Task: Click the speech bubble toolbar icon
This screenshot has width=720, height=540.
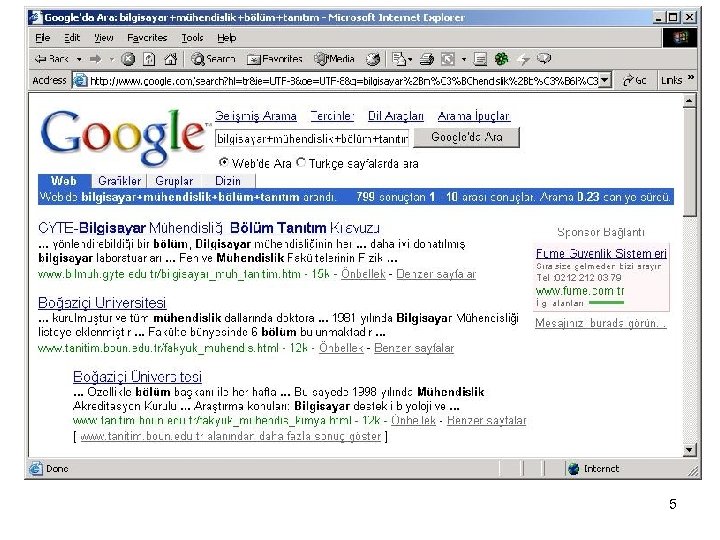Action: pos(544,59)
